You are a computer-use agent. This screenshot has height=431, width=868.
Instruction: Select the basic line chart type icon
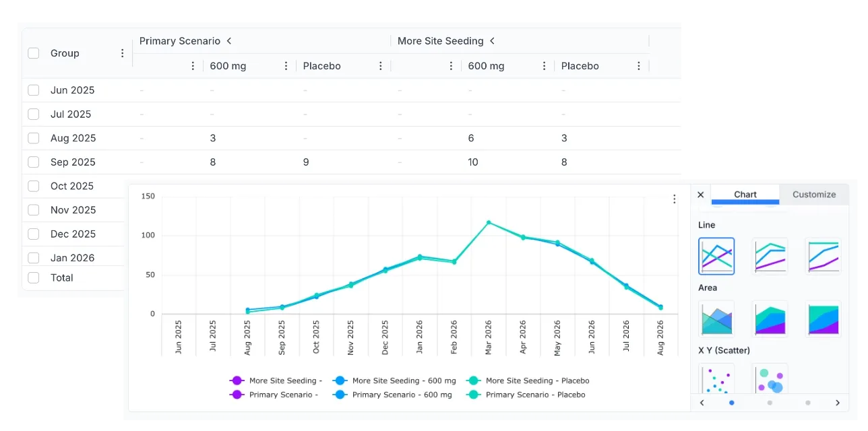pyautogui.click(x=716, y=256)
